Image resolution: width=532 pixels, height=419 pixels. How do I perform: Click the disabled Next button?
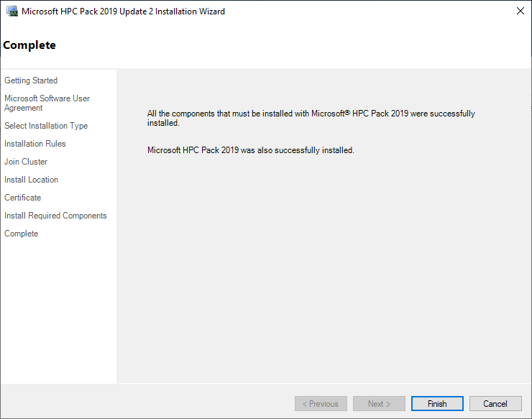coord(379,403)
